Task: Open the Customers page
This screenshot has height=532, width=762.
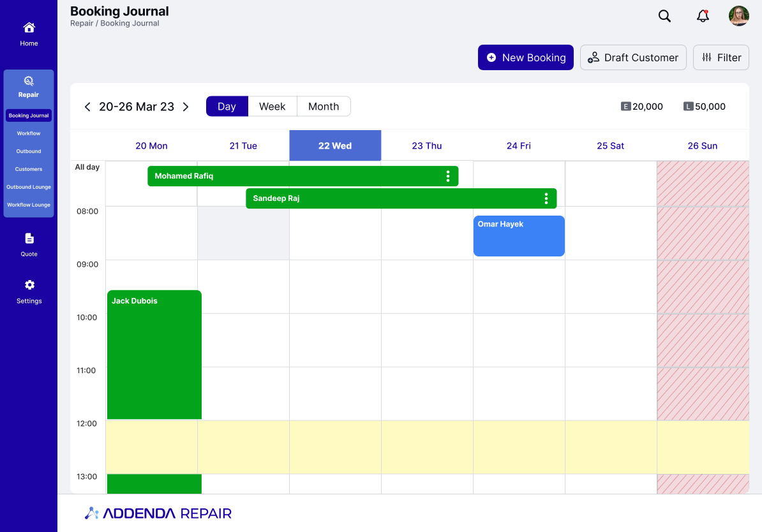Action: [29, 169]
